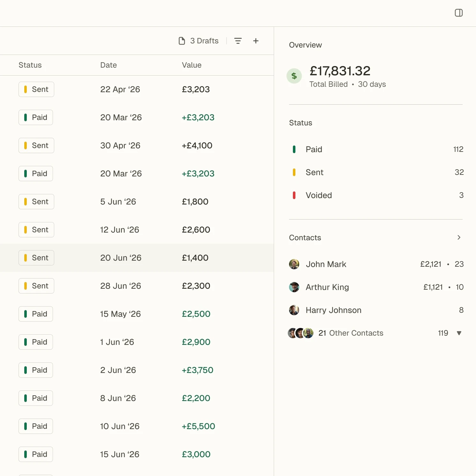Viewport: 476px width, 476px height.
Task: Click the red Voided color marker in Overview
Action: (294, 195)
